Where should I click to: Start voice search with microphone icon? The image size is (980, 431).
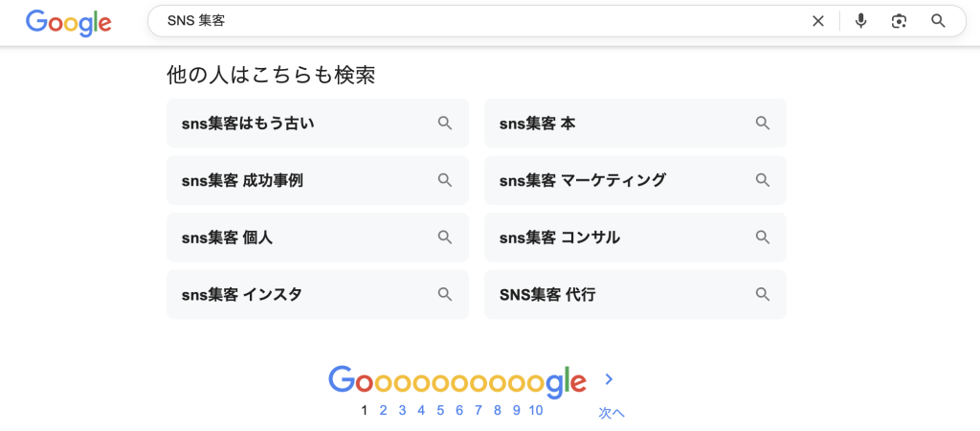coord(860,21)
